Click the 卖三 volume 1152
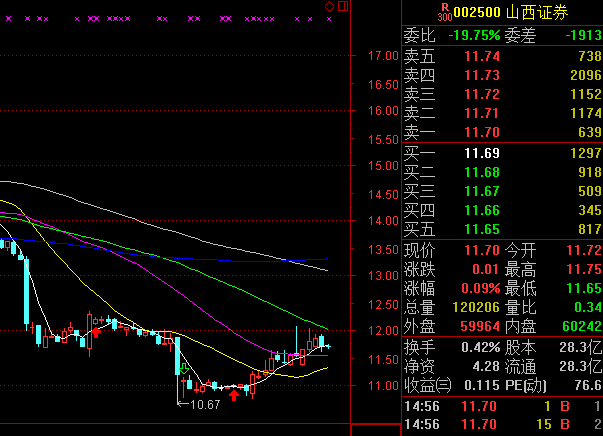This screenshot has height=436, width=603. tap(586, 95)
